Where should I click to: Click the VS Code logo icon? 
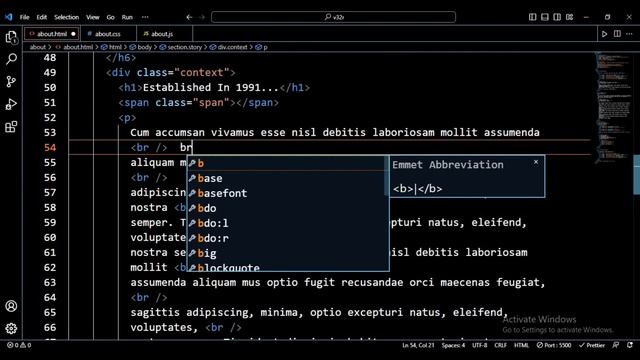[x=9, y=17]
